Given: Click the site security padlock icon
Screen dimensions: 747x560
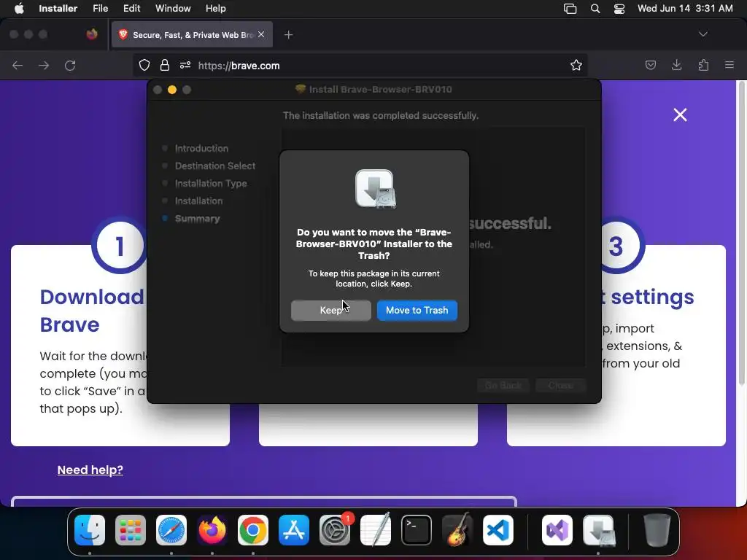Looking at the screenshot, I should click(165, 65).
